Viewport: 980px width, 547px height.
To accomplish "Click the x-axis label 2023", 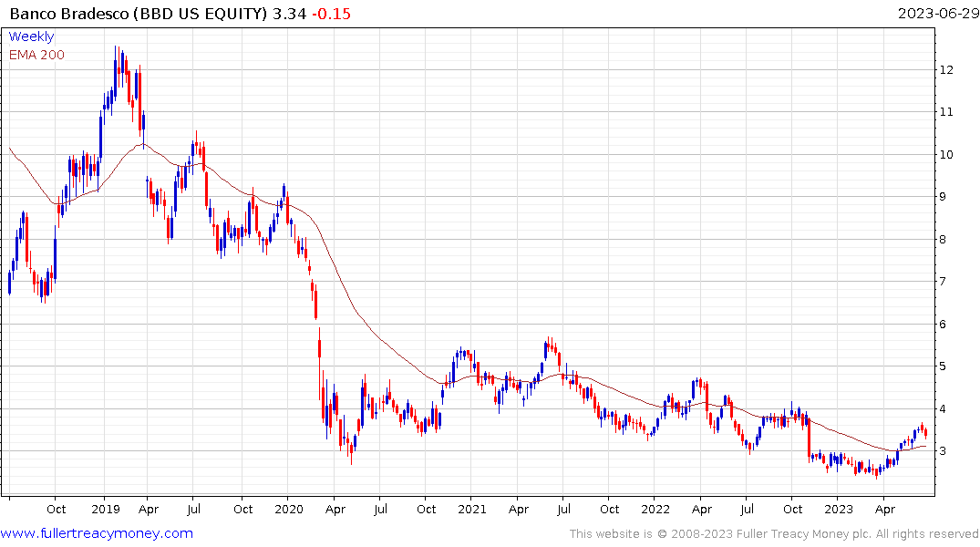I will 838,509.
